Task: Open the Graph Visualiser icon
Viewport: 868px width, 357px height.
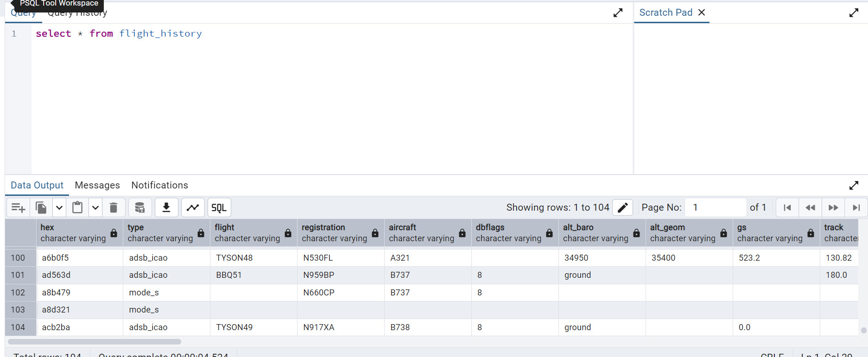Action: pyautogui.click(x=193, y=207)
